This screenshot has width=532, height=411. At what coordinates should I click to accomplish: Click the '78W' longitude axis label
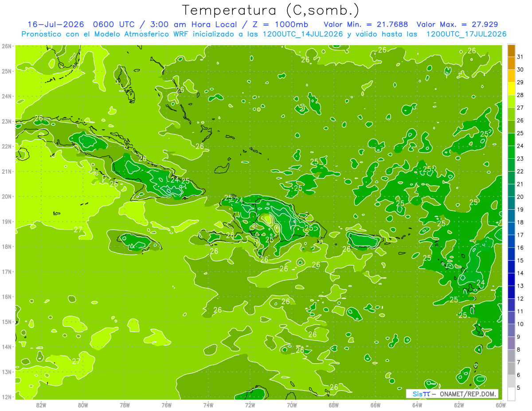pos(125,405)
